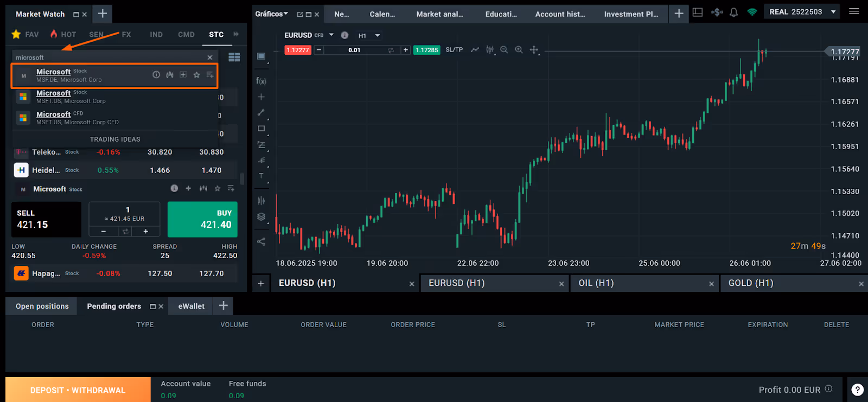868x402 pixels.
Task: Zoom in the chart
Action: (x=519, y=50)
